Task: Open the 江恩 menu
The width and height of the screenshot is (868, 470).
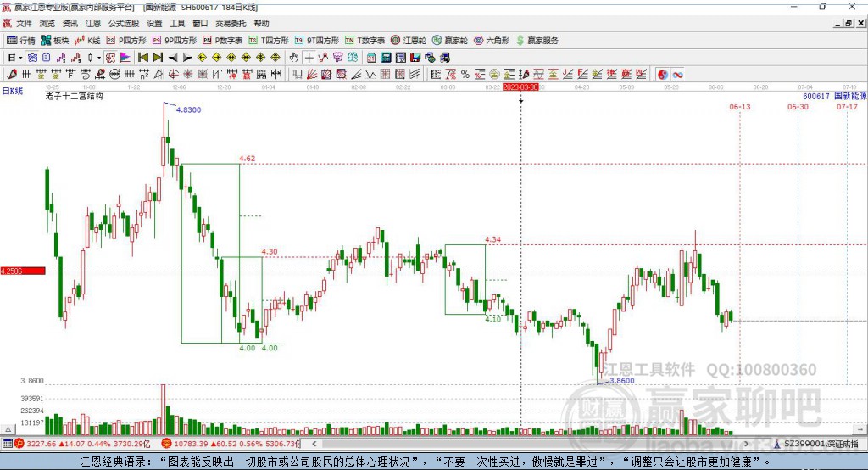Action: (93, 23)
